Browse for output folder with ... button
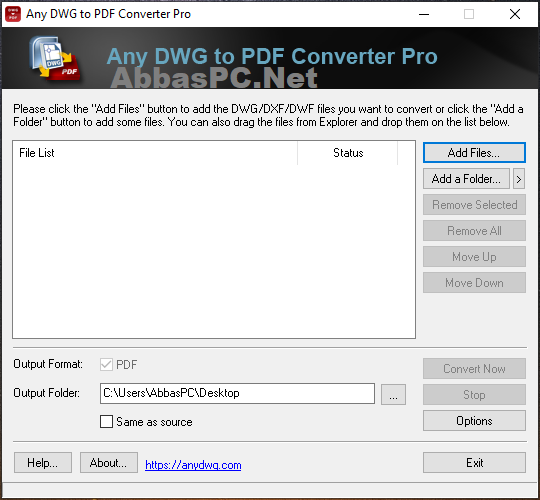The width and height of the screenshot is (540, 500). click(393, 394)
